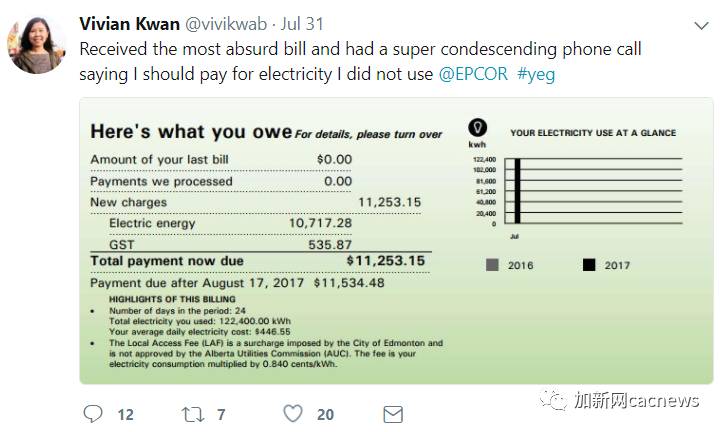
Task: Retweet this tweet using the retweet icon
Action: [x=192, y=414]
